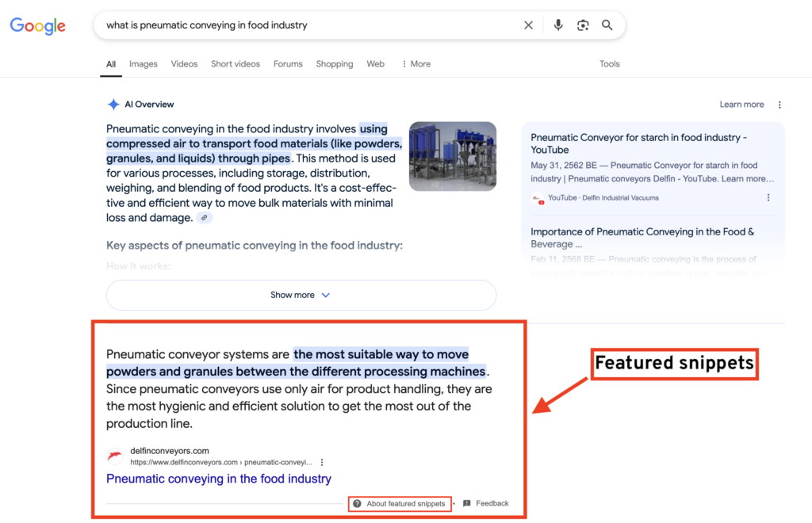The width and height of the screenshot is (812, 523).
Task: Click the YouTube favicon in the side panel
Action: click(x=538, y=198)
